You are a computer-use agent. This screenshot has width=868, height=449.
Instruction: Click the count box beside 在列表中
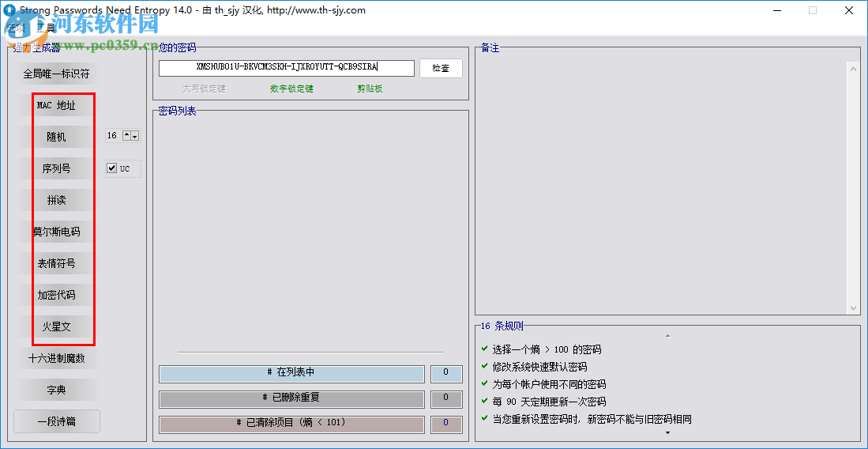coord(446,374)
